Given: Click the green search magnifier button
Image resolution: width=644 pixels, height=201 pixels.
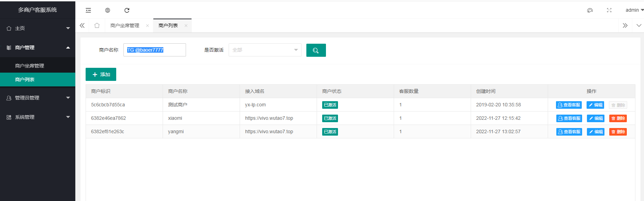Looking at the screenshot, I should tap(316, 50).
